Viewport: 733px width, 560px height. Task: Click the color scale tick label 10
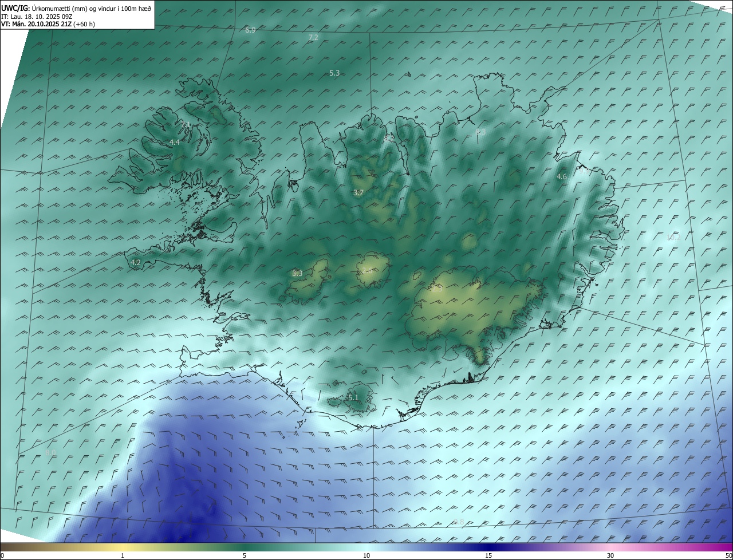point(366,555)
